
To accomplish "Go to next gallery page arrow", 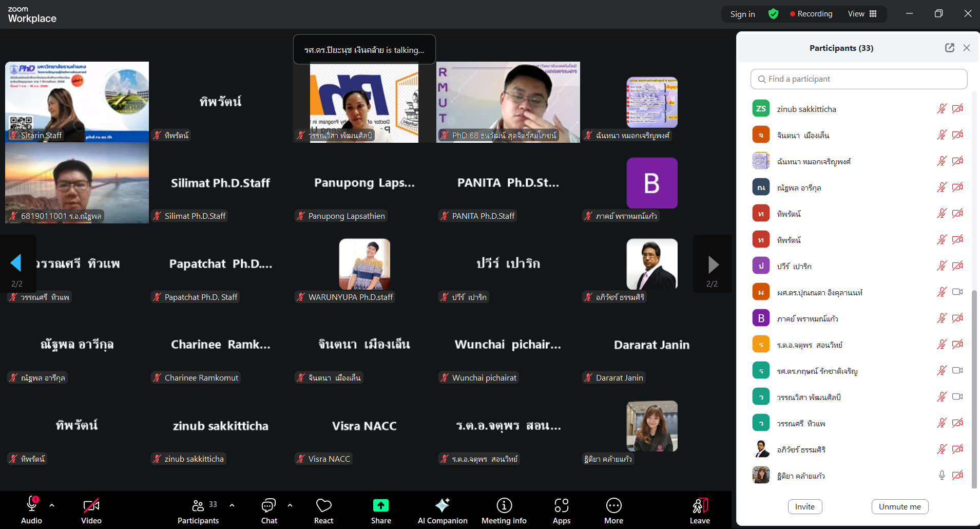I will tap(713, 264).
